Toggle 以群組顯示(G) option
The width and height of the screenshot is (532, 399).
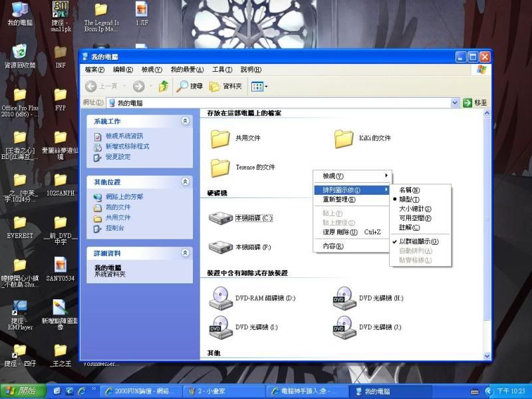[x=420, y=241]
